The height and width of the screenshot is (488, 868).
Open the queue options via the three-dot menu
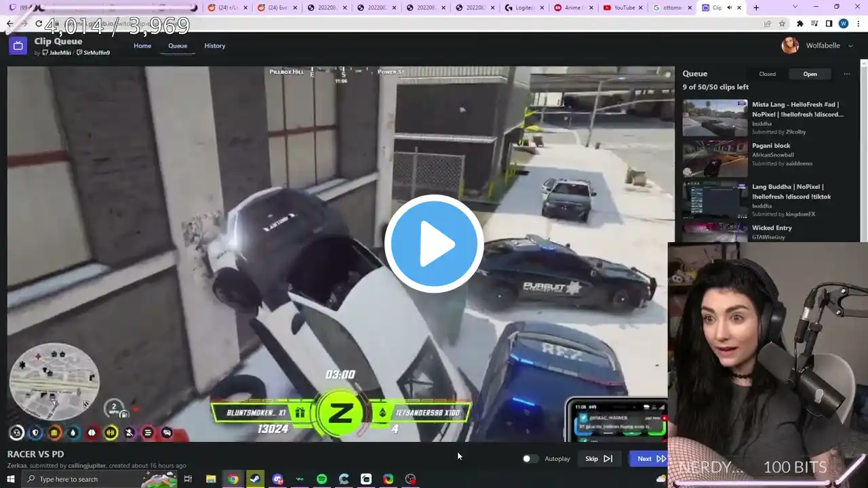point(846,73)
